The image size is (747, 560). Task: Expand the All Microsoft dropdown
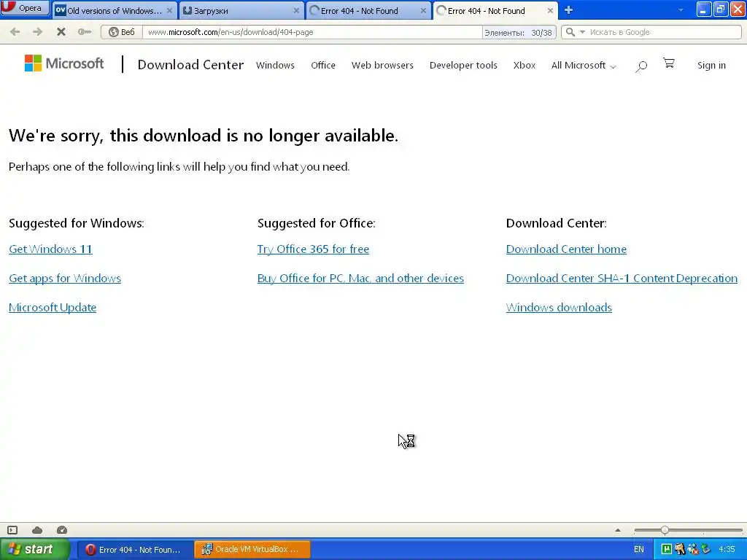click(x=584, y=65)
